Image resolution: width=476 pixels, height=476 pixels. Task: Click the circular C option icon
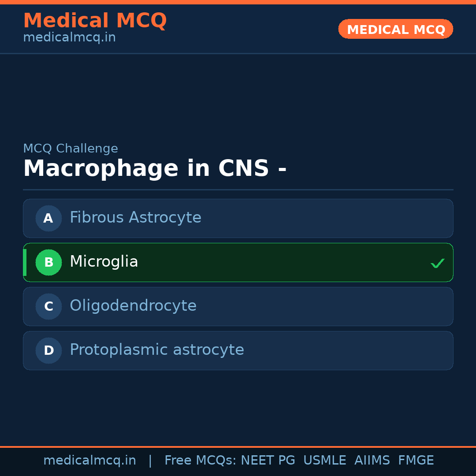coord(48,306)
